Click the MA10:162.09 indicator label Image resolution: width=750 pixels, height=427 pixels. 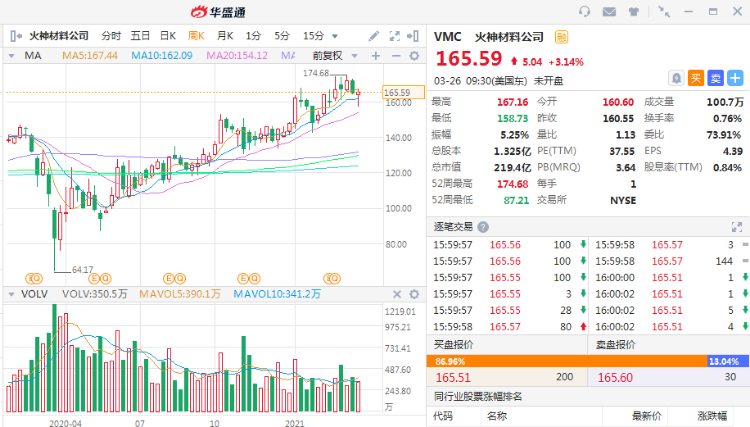pyautogui.click(x=162, y=56)
